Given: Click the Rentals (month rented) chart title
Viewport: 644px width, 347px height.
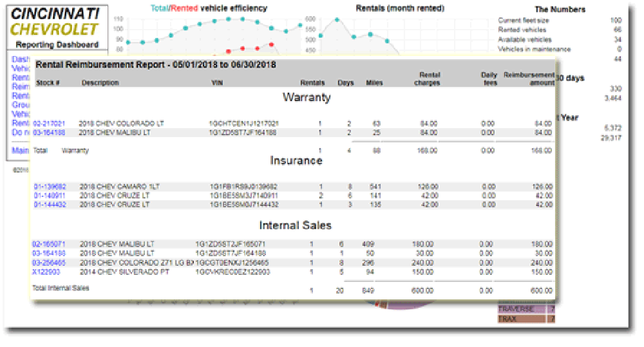Looking at the screenshot, I should tap(400, 8).
